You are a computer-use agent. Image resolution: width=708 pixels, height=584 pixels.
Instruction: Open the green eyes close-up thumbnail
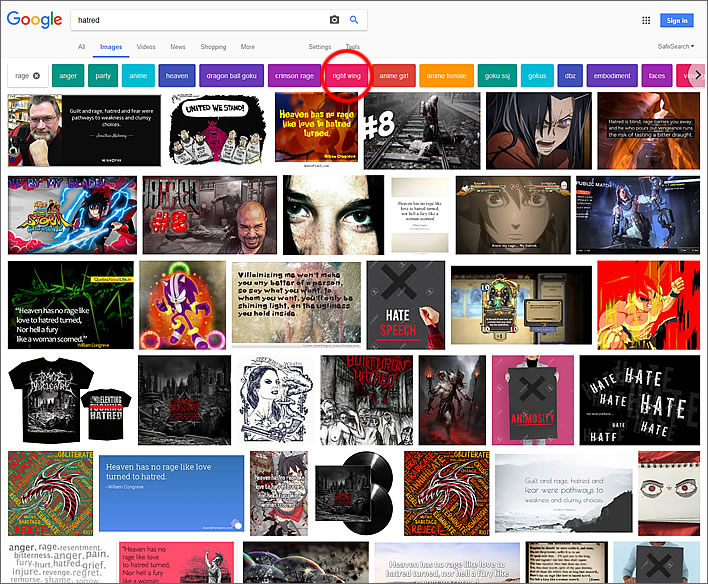[333, 215]
